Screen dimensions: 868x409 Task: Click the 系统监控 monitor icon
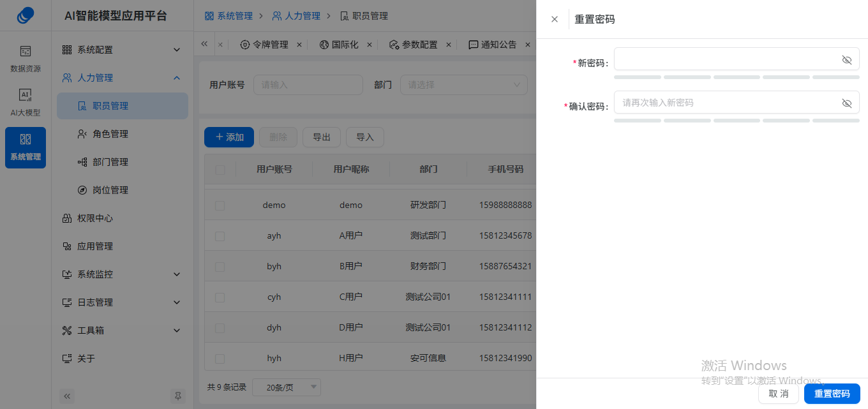[x=67, y=274]
